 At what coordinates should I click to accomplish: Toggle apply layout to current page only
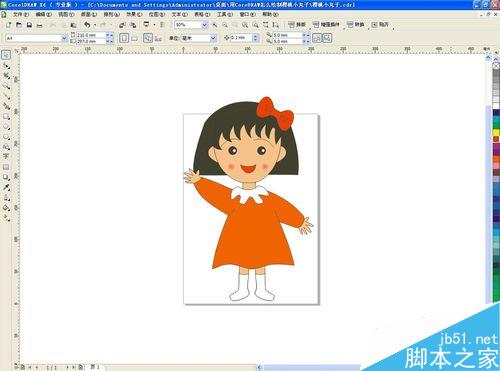click(158, 38)
